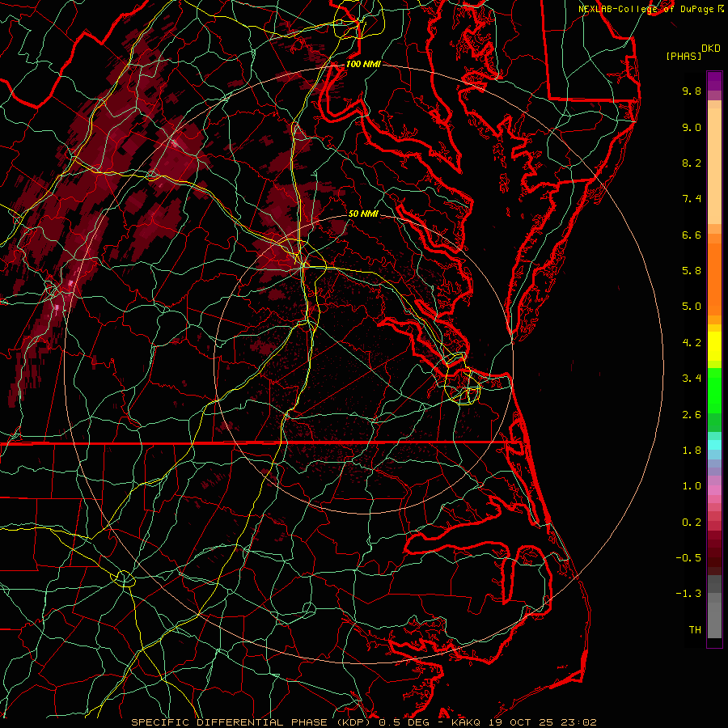The width and height of the screenshot is (728, 728).
Task: Pick the peach segment of the color bar
Action: pyautogui.click(x=714, y=166)
